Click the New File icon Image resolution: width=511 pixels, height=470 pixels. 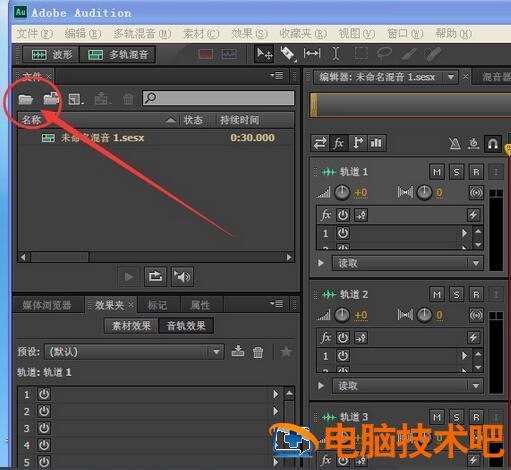[x=76, y=99]
